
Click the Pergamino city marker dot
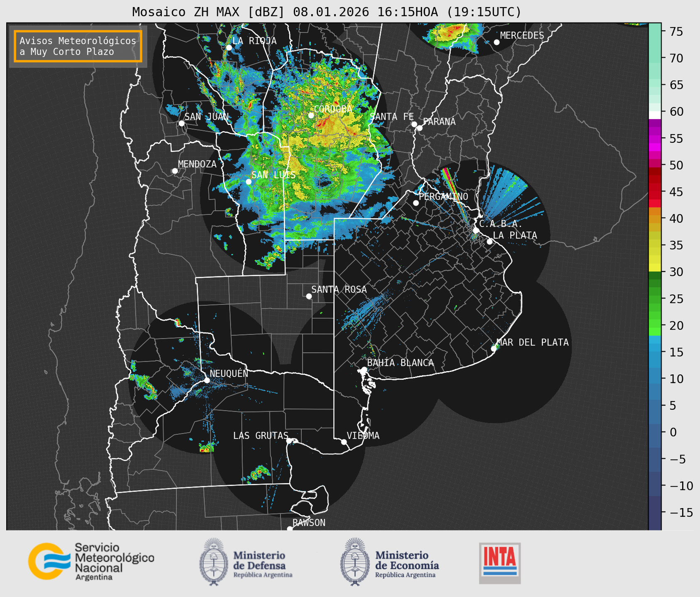(x=416, y=203)
